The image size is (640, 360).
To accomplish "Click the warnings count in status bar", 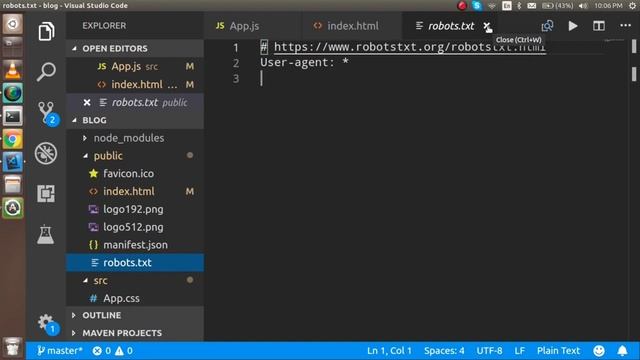I will point(124,351).
